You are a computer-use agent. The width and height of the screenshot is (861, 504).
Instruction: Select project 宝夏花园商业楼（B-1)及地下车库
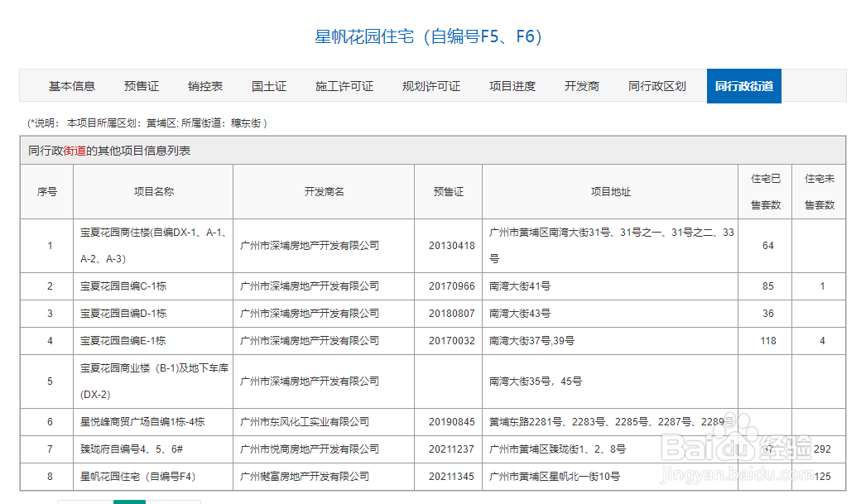[154, 381]
